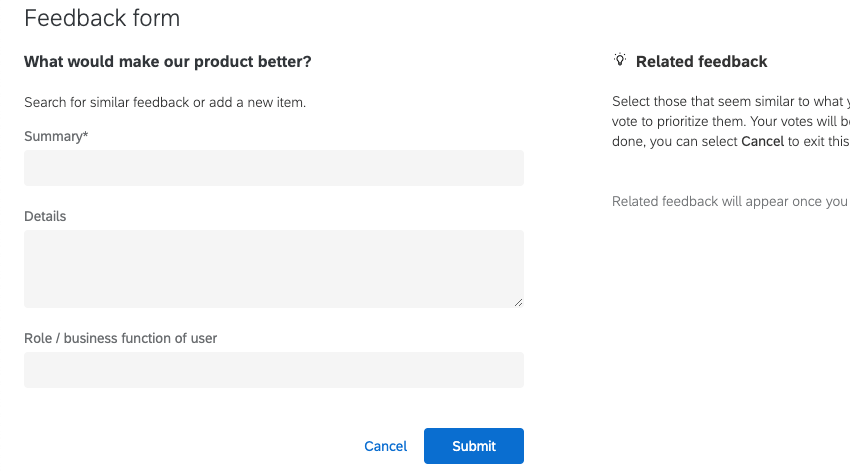
Task: Click the 'What would make our product better?' heading
Action: (x=167, y=62)
